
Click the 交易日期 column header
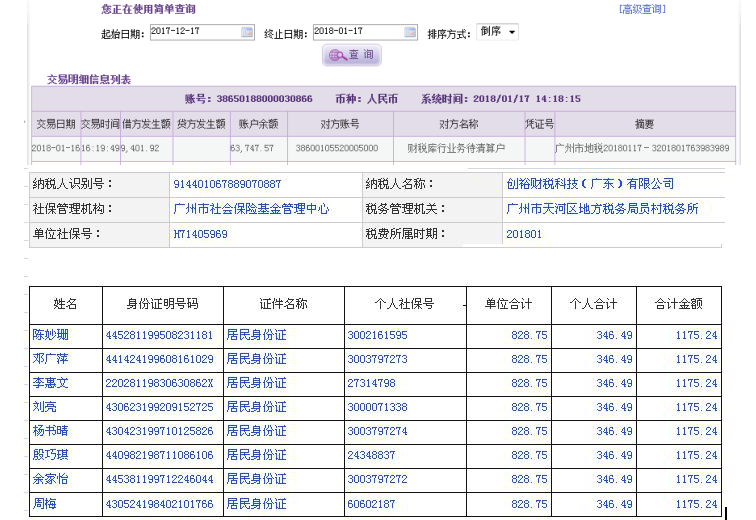tap(55, 124)
